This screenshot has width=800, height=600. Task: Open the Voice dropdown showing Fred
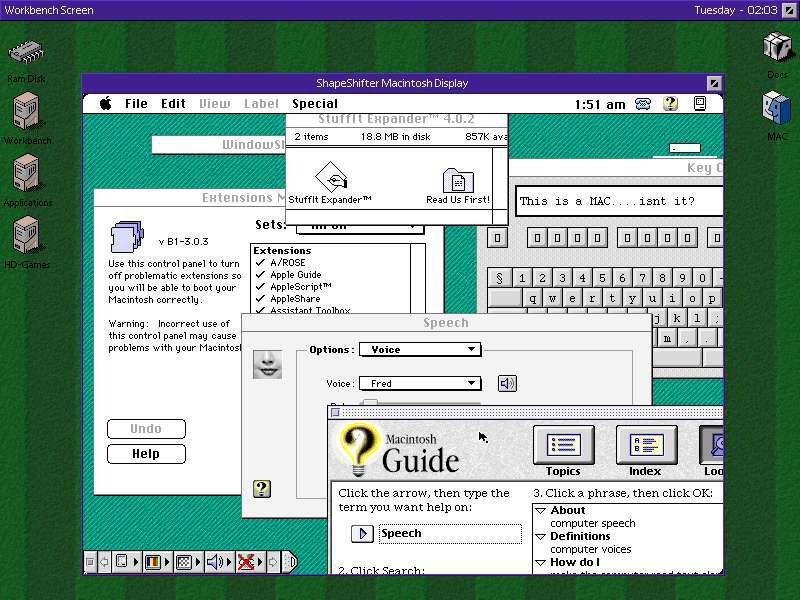point(419,384)
